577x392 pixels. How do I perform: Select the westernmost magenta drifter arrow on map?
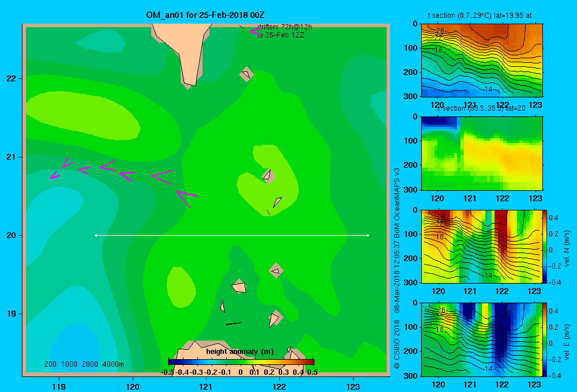point(55,175)
